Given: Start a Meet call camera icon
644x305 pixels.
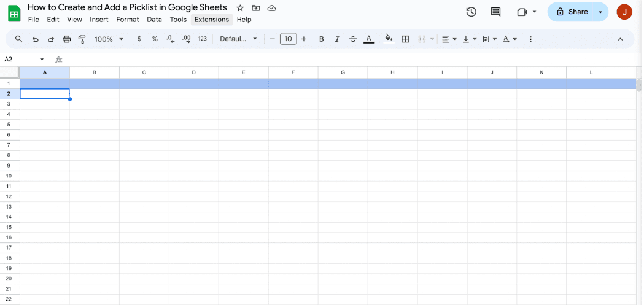Looking at the screenshot, I should pos(522,12).
